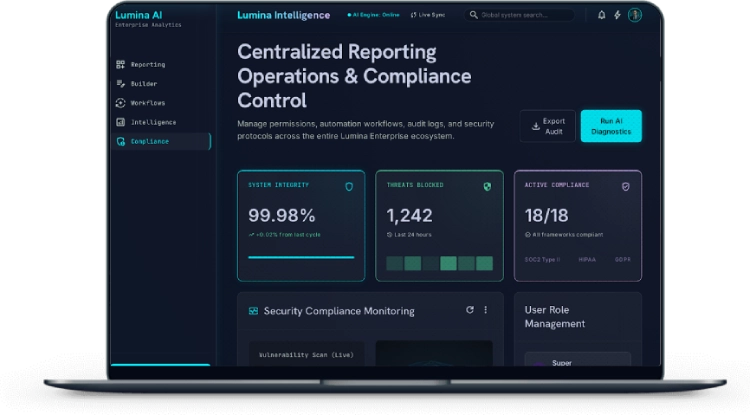
Task: Click the All frameworks compliant text
Action: pyautogui.click(x=567, y=235)
